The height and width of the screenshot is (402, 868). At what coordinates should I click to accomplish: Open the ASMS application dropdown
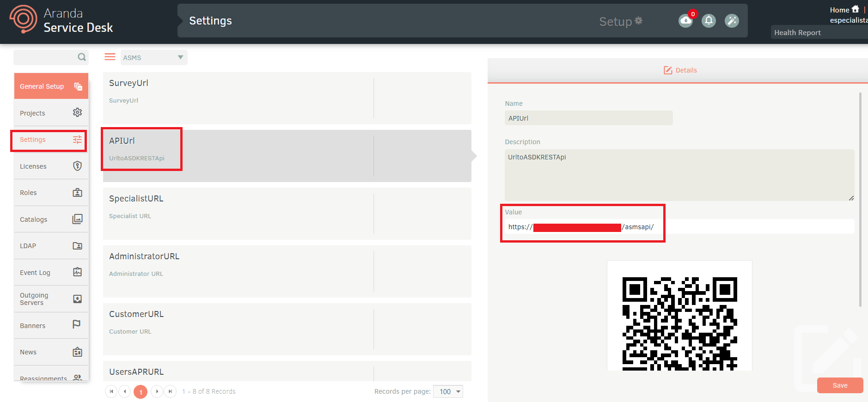click(154, 57)
